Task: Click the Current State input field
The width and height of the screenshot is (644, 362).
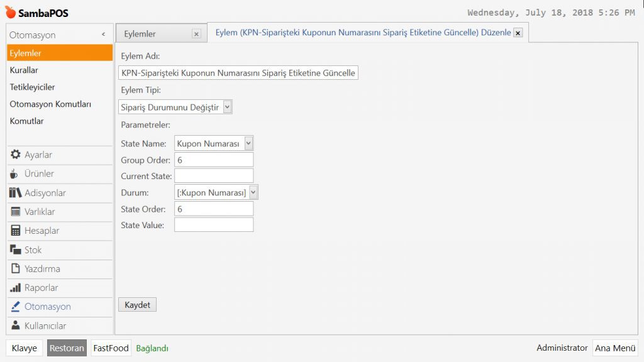Action: [214, 176]
